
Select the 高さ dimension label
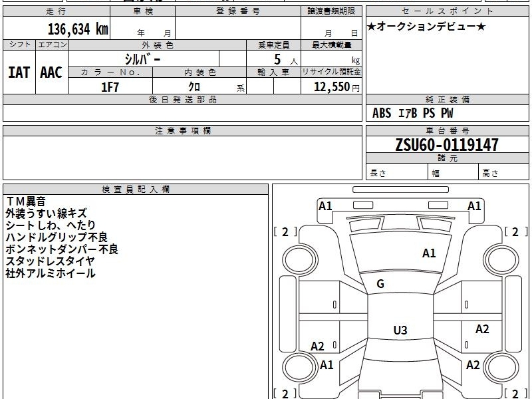click(490, 174)
